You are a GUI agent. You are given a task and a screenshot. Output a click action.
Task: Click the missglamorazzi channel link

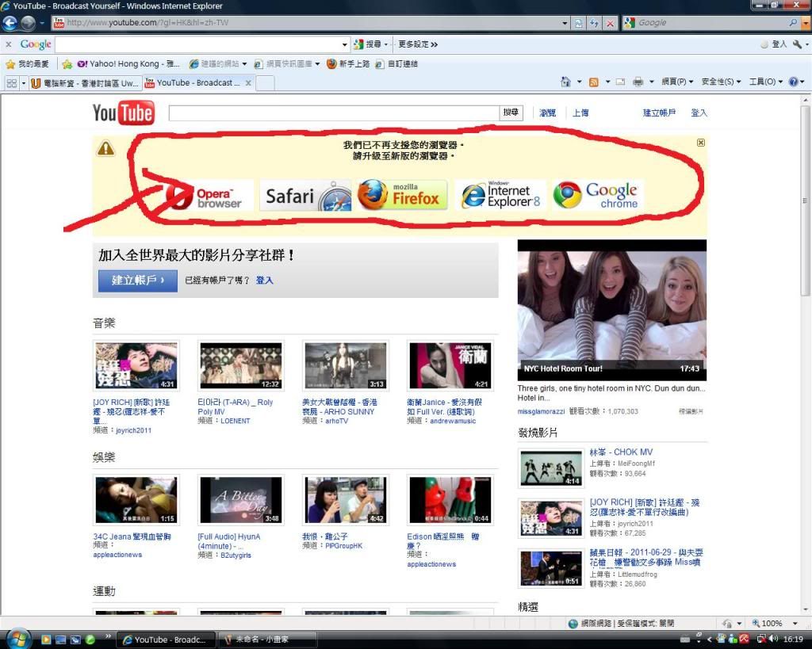coord(541,411)
